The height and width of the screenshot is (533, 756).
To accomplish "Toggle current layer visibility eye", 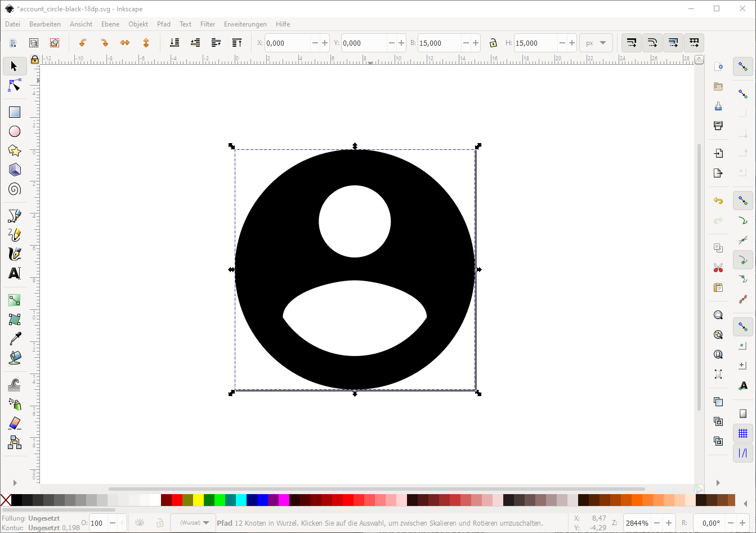I will [140, 523].
